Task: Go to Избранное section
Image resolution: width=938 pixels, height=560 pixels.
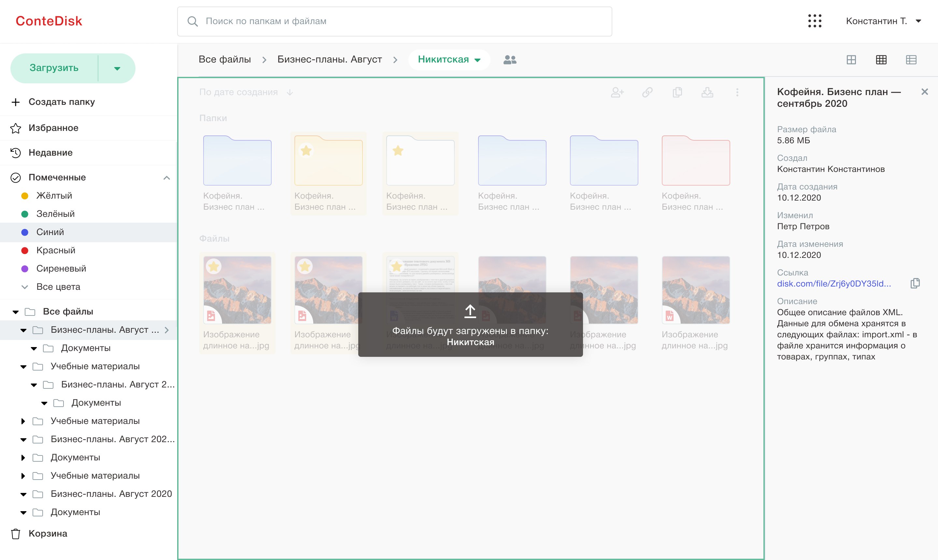Action: tap(53, 128)
